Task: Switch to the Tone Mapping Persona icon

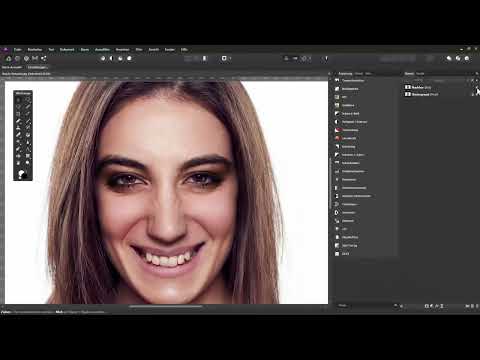Action: [x=35, y=58]
